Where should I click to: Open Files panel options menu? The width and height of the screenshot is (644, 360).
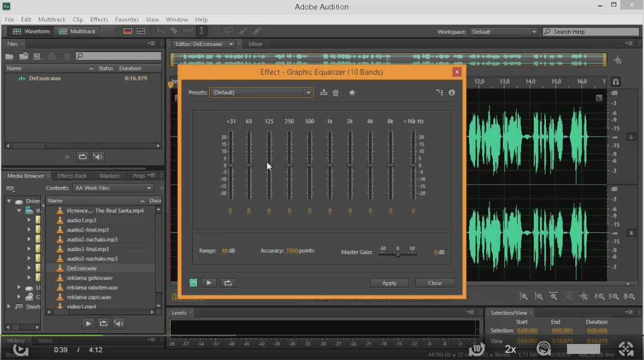click(151, 44)
